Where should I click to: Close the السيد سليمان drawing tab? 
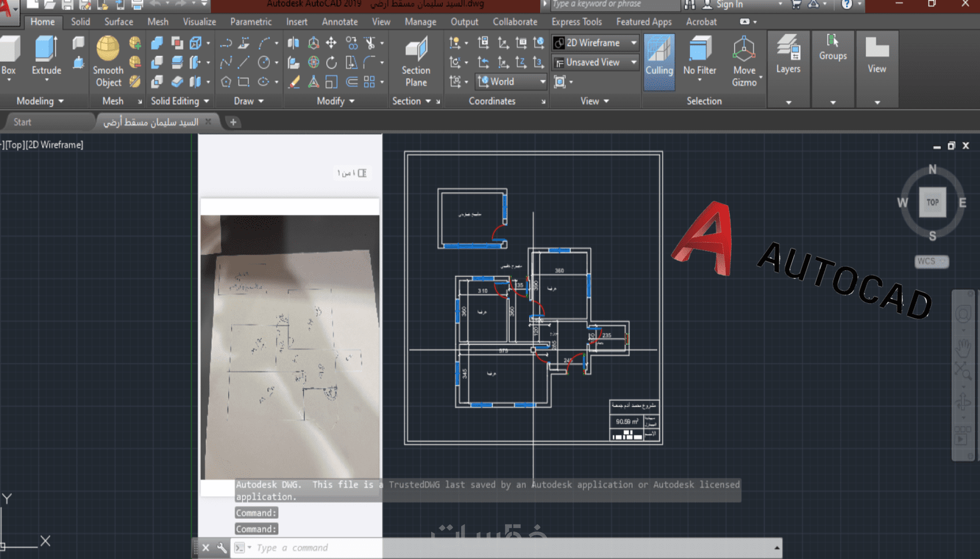coord(208,122)
